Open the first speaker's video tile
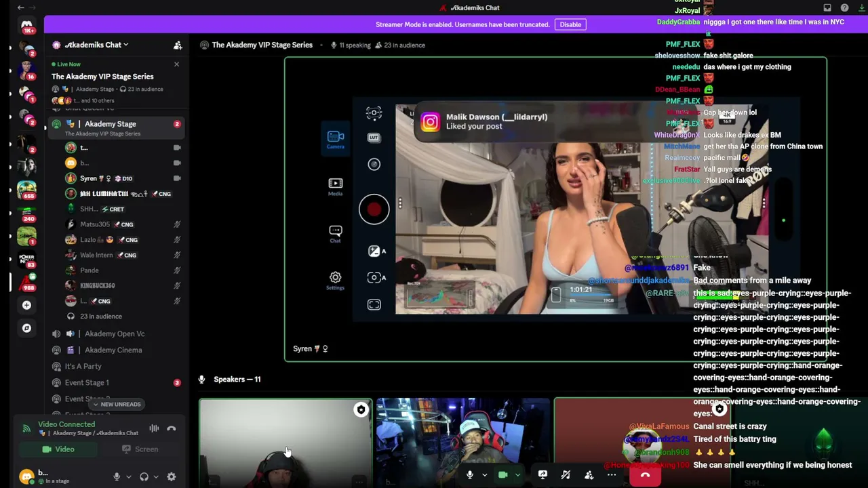Image resolution: width=868 pixels, height=488 pixels. pyautogui.click(x=285, y=443)
